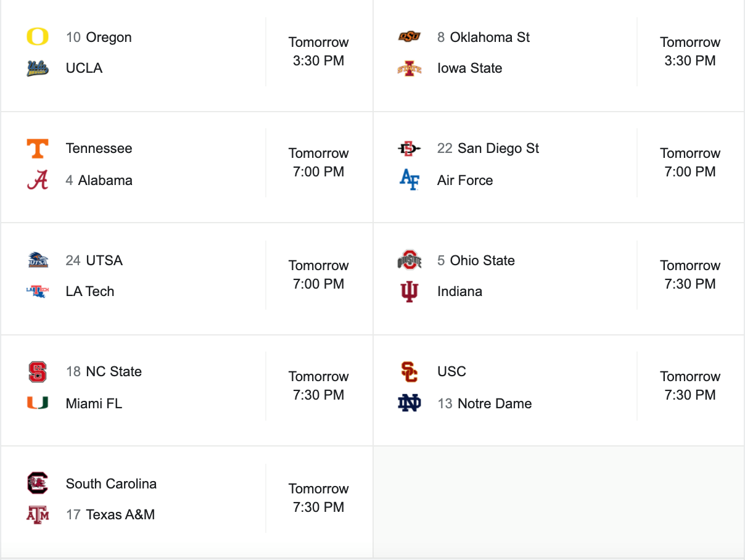Click the Texas A&M logo
The height and width of the screenshot is (560, 745).
(38, 514)
